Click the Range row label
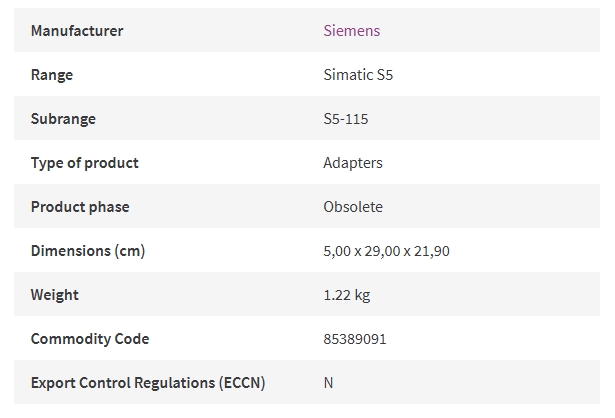 [x=52, y=75]
